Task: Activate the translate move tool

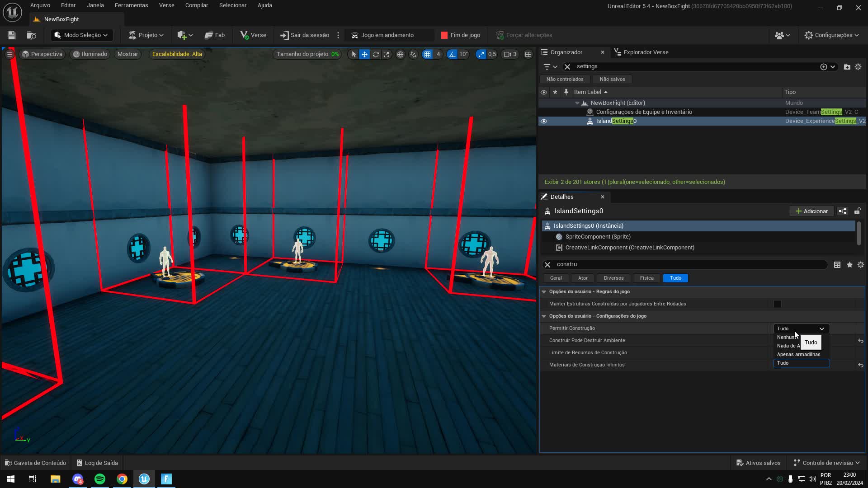Action: click(x=364, y=54)
